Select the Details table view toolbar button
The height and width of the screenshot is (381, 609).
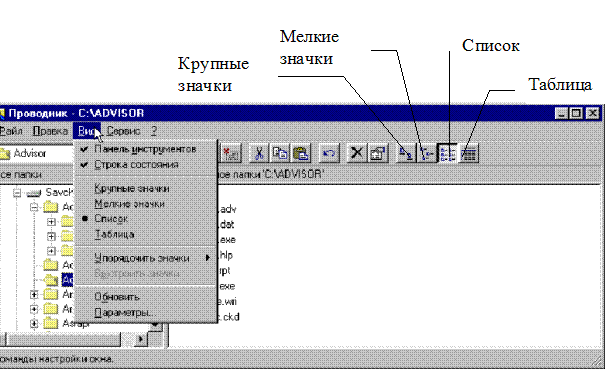click(468, 153)
